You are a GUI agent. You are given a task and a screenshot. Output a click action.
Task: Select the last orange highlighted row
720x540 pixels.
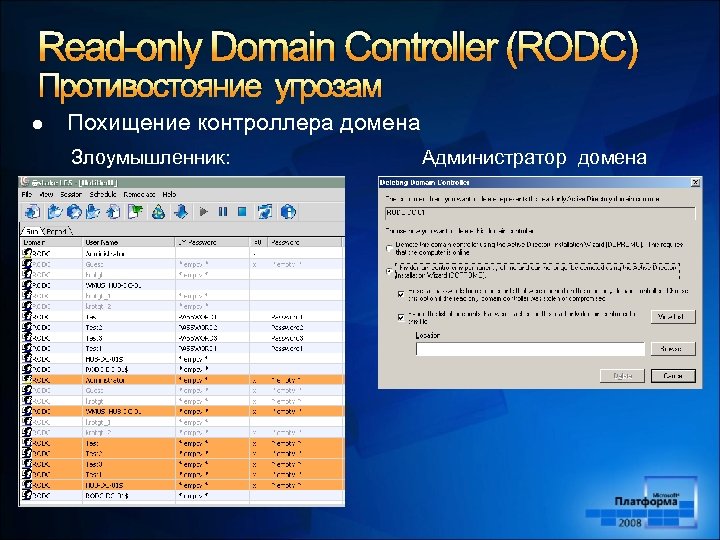pos(182,485)
